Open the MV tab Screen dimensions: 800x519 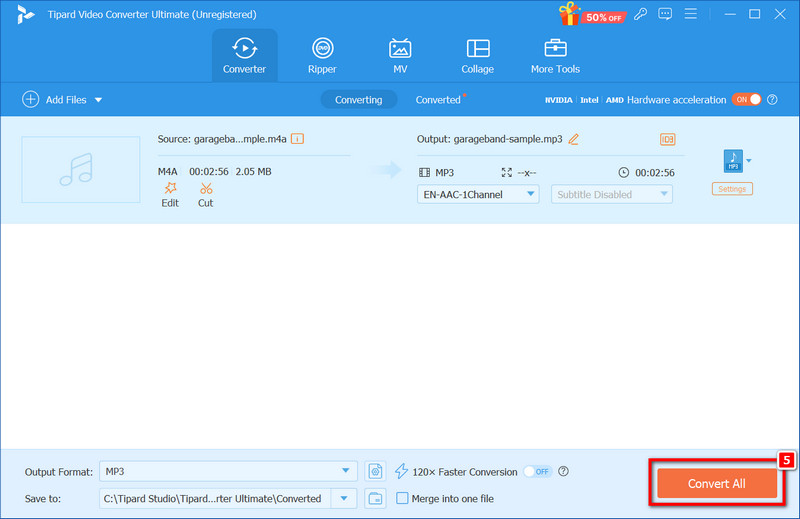[400, 56]
